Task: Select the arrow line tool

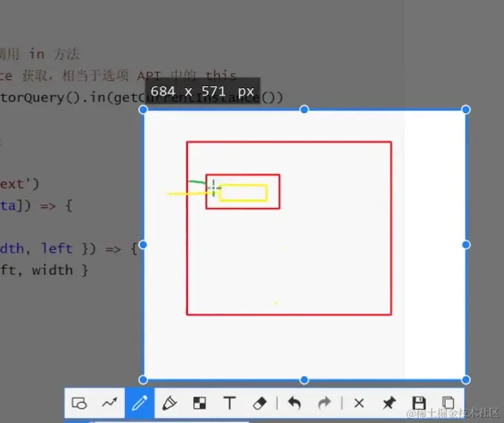Action: pos(110,402)
